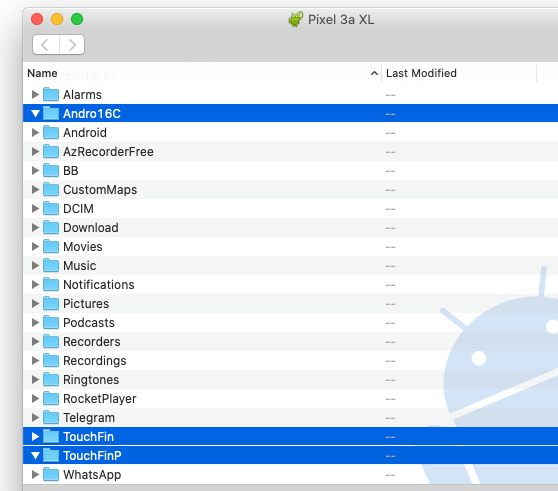Select the Pictures folder icon
558x491 pixels.
pyautogui.click(x=51, y=303)
